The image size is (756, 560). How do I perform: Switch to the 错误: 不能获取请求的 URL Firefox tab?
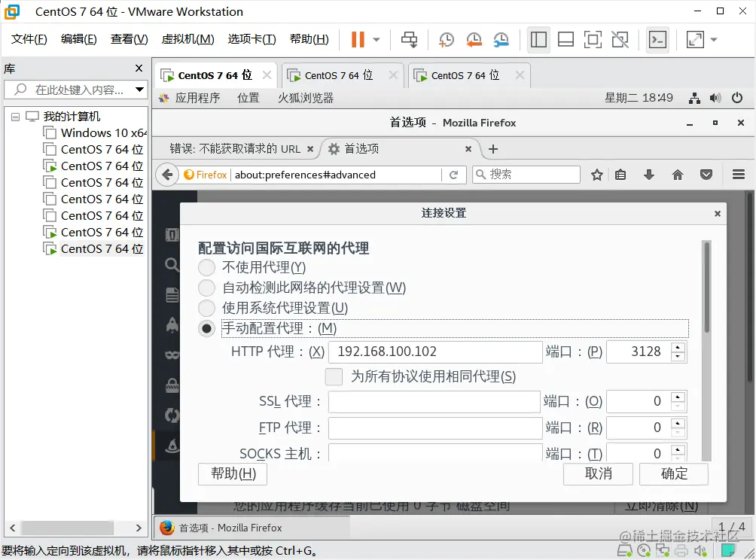(x=235, y=149)
